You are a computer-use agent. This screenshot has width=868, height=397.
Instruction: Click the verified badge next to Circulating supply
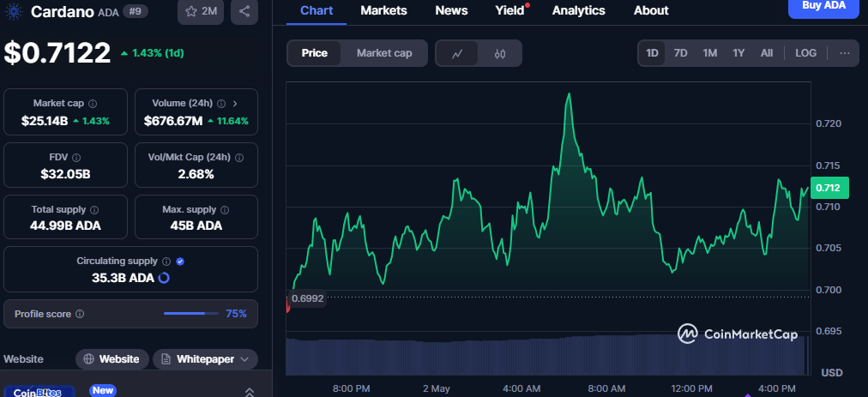(x=180, y=262)
